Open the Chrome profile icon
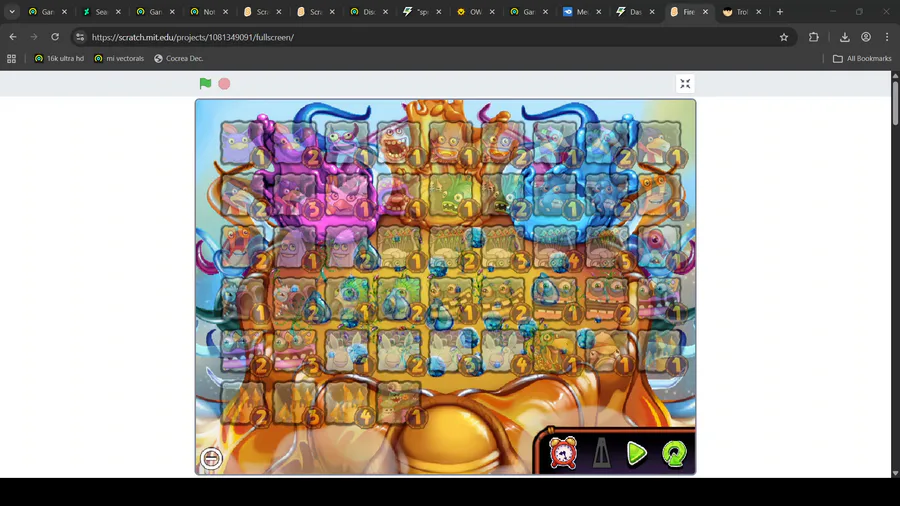The width and height of the screenshot is (900, 506). point(866,37)
